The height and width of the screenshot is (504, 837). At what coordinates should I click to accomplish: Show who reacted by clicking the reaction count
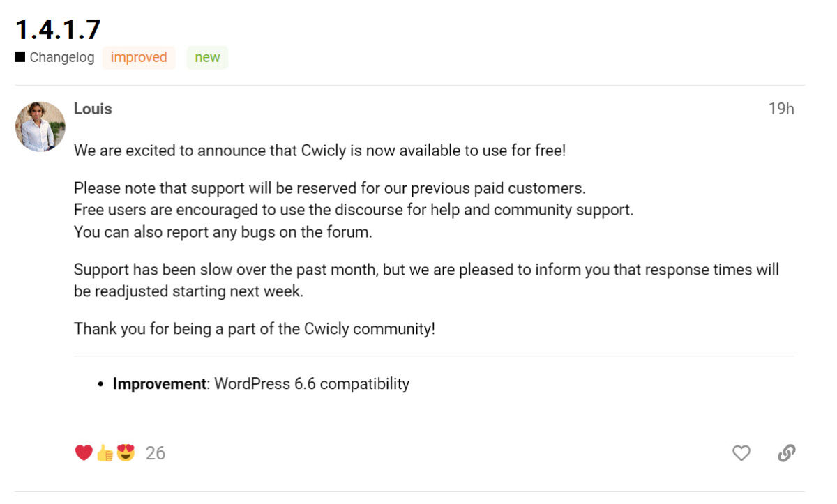click(x=155, y=453)
